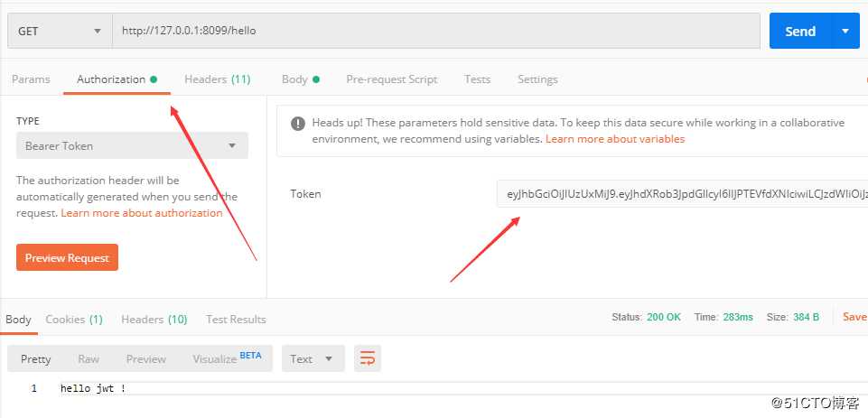Image resolution: width=868 pixels, height=418 pixels.
Task: Click the Preview Request button
Action: point(67,257)
